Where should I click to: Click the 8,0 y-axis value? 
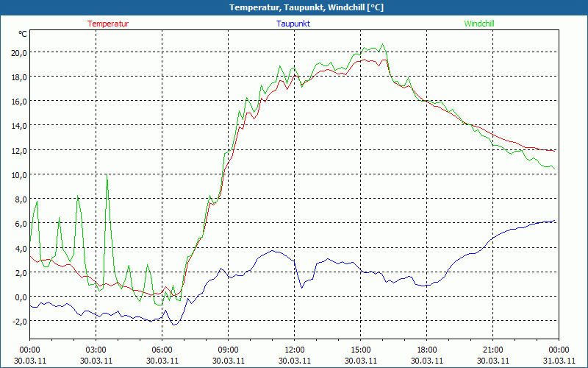coord(21,199)
